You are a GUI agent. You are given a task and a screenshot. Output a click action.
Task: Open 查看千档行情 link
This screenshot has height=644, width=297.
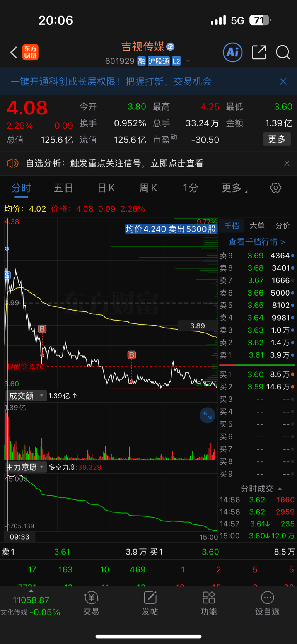click(257, 242)
